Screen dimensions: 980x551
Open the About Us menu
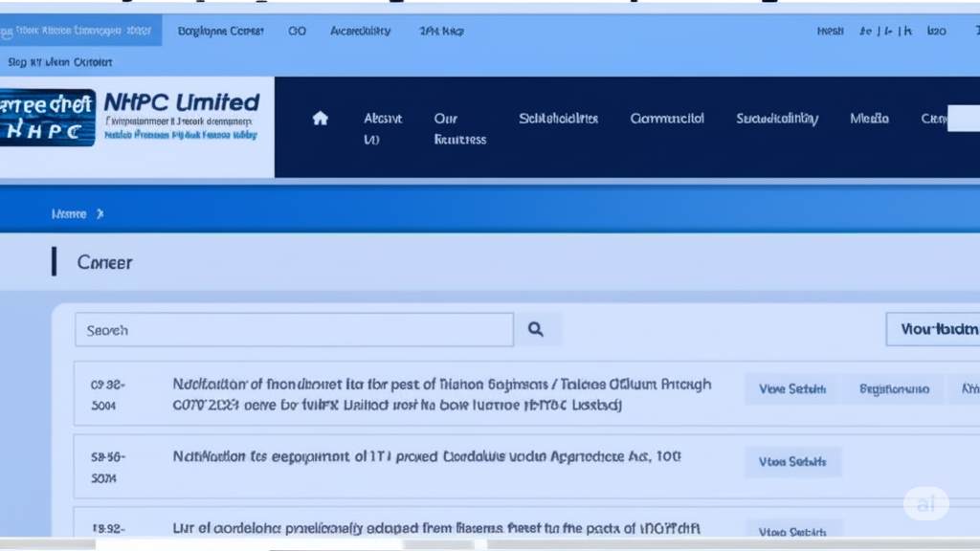[383, 129]
